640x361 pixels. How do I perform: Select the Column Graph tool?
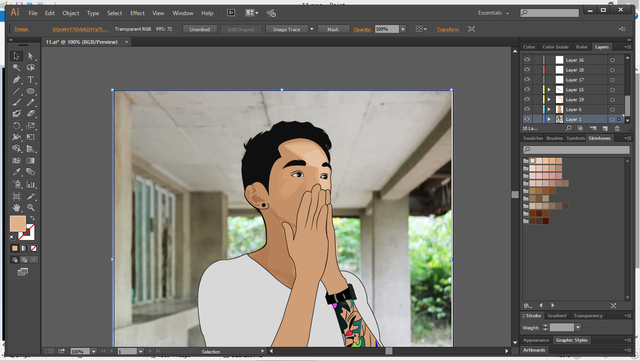pyautogui.click(x=31, y=185)
